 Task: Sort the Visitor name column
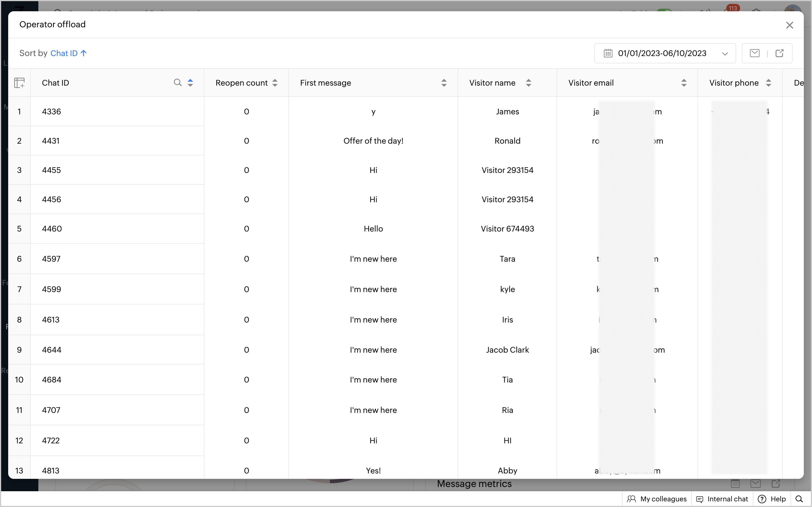(528, 83)
